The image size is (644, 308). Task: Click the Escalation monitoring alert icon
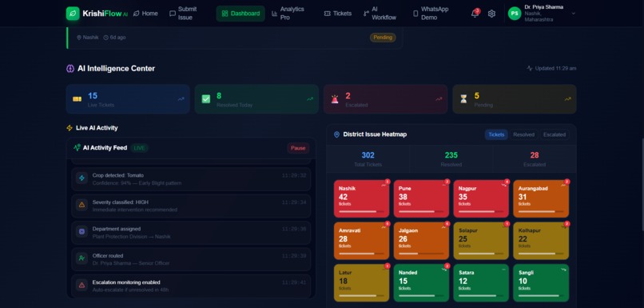[81, 285]
